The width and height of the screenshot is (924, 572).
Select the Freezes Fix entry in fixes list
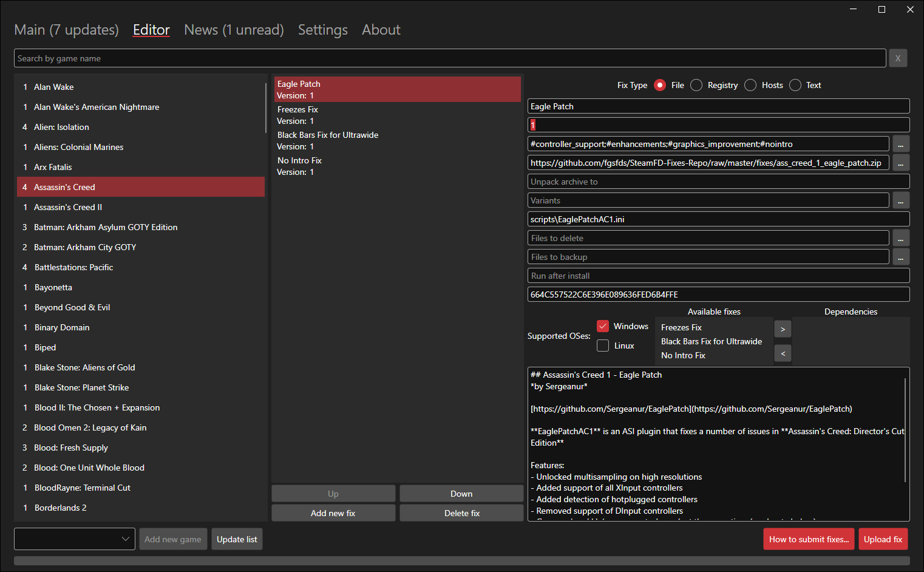[x=398, y=115]
